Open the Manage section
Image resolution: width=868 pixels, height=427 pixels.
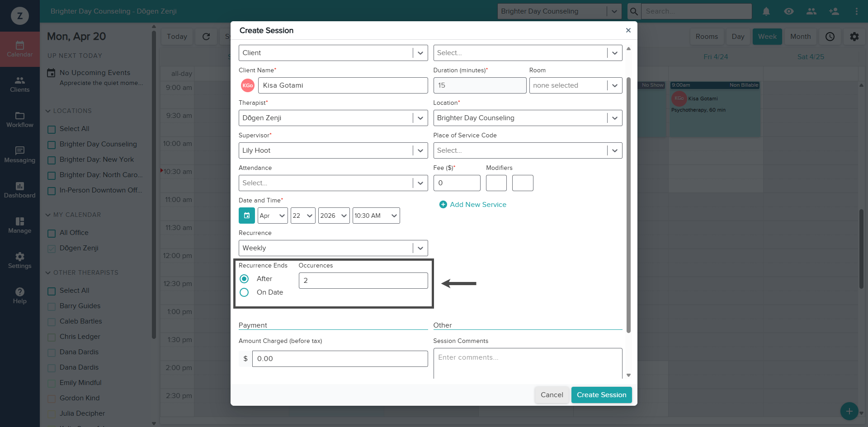point(20,225)
